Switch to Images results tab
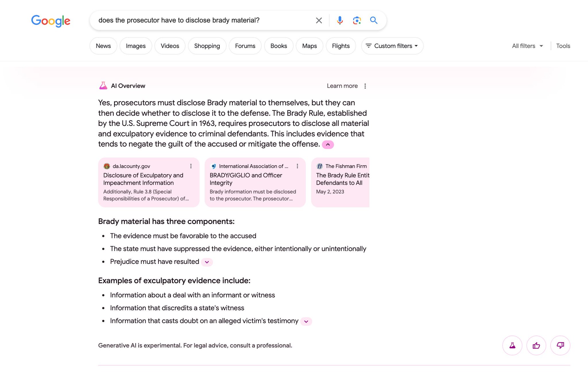The height and width of the screenshot is (374, 588). click(136, 46)
